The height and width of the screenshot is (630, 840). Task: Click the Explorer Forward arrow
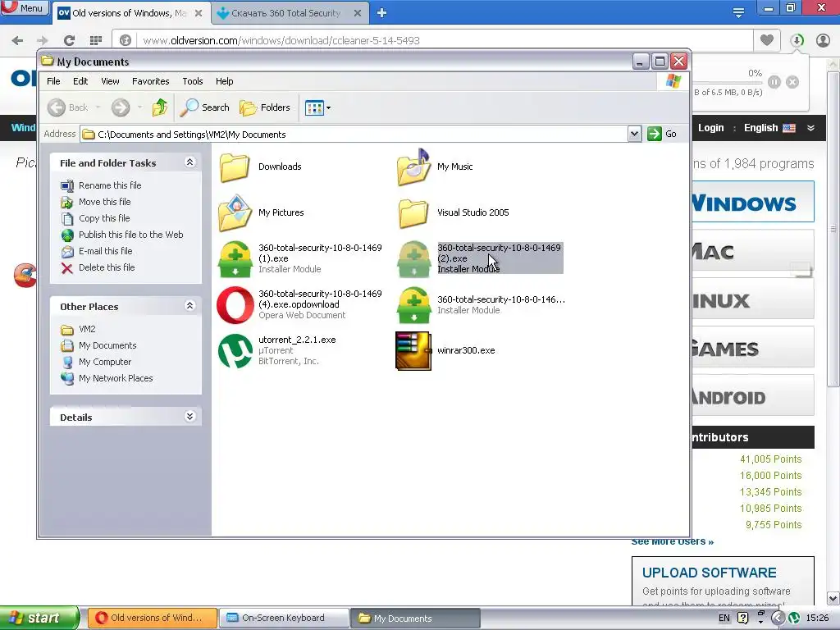coord(121,107)
